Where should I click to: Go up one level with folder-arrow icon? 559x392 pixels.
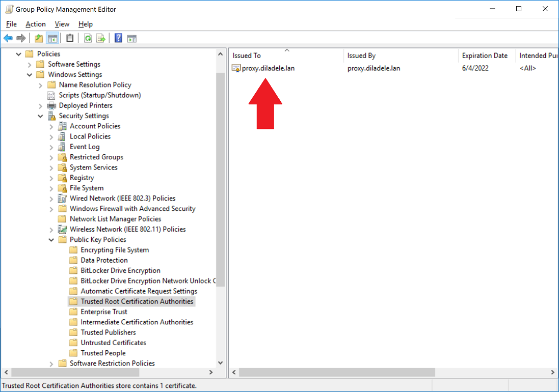point(39,38)
